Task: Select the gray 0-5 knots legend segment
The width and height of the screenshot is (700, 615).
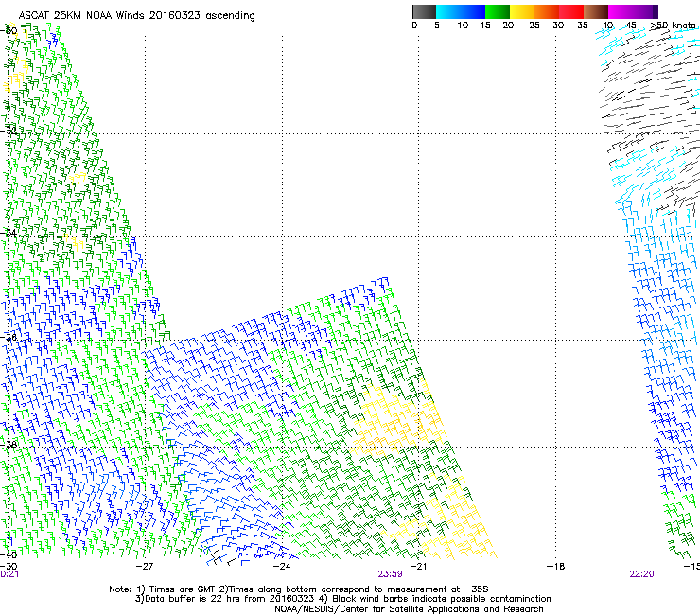Action: click(x=424, y=11)
